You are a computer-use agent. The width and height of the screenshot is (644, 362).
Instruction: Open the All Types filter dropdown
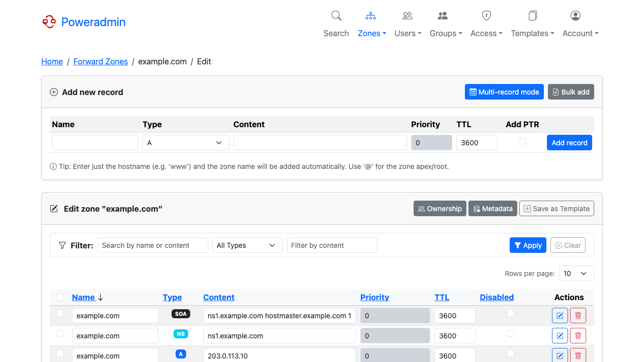pos(248,245)
